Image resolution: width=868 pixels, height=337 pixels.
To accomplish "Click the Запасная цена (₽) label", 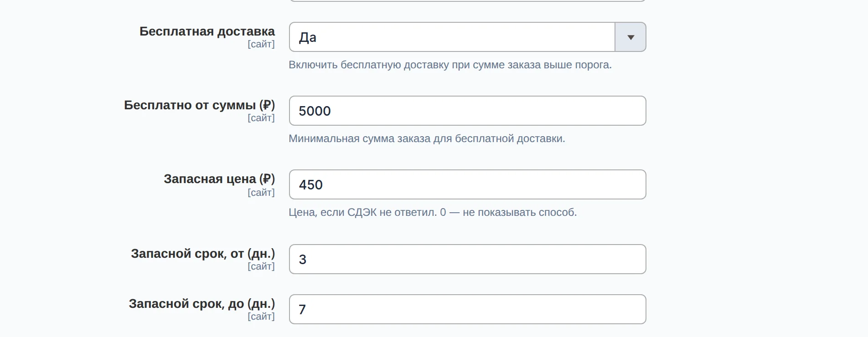I will pos(219,179).
